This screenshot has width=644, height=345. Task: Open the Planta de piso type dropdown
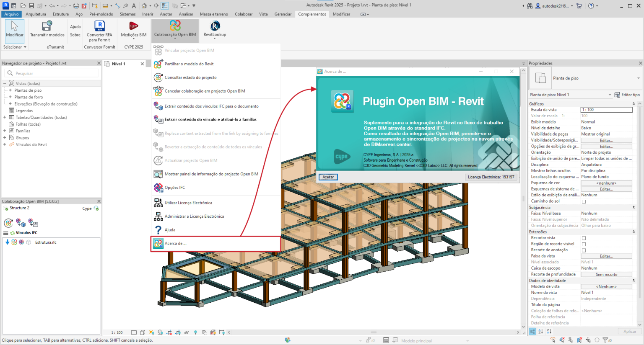point(638,78)
